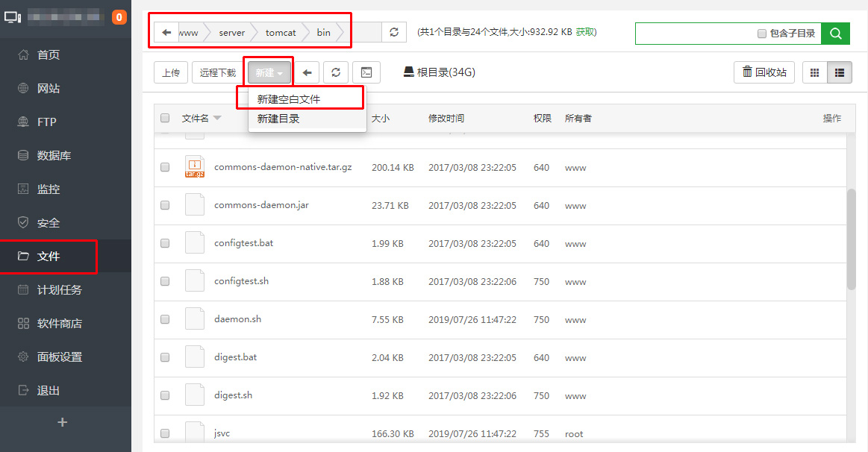The height and width of the screenshot is (452, 868).
Task: Check the box for daemon.sh
Action: pyautogui.click(x=165, y=319)
